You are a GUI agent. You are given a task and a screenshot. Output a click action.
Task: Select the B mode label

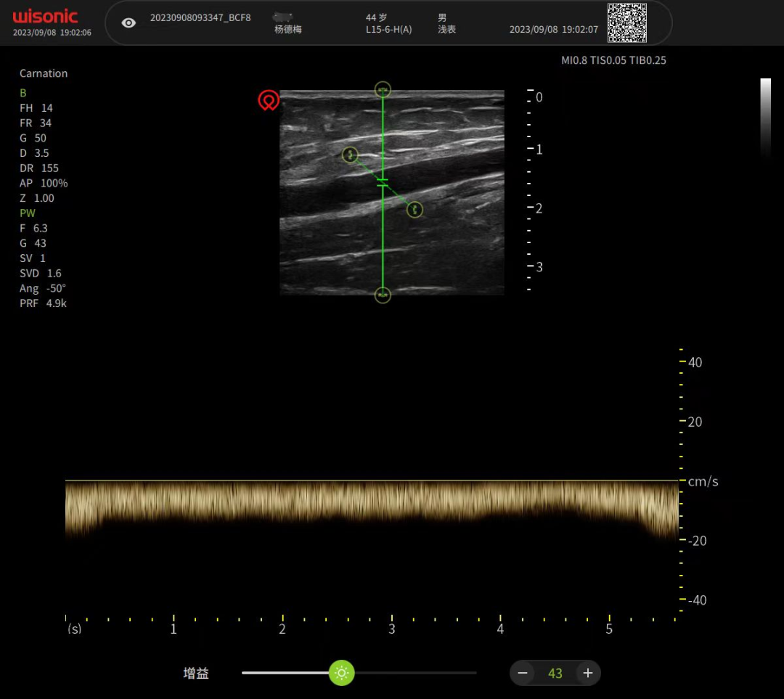coord(23,93)
